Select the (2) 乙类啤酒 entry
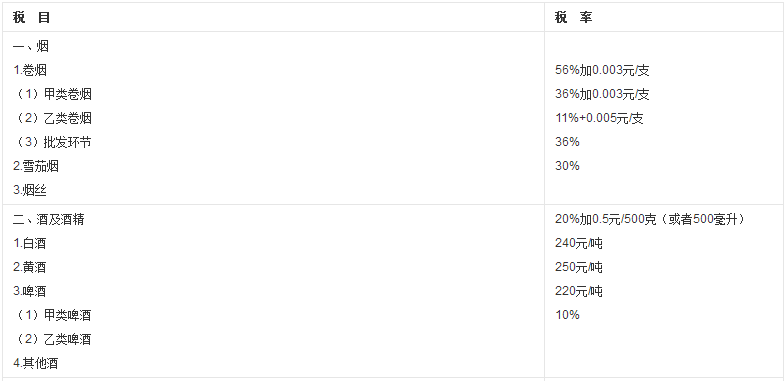 click(x=53, y=339)
